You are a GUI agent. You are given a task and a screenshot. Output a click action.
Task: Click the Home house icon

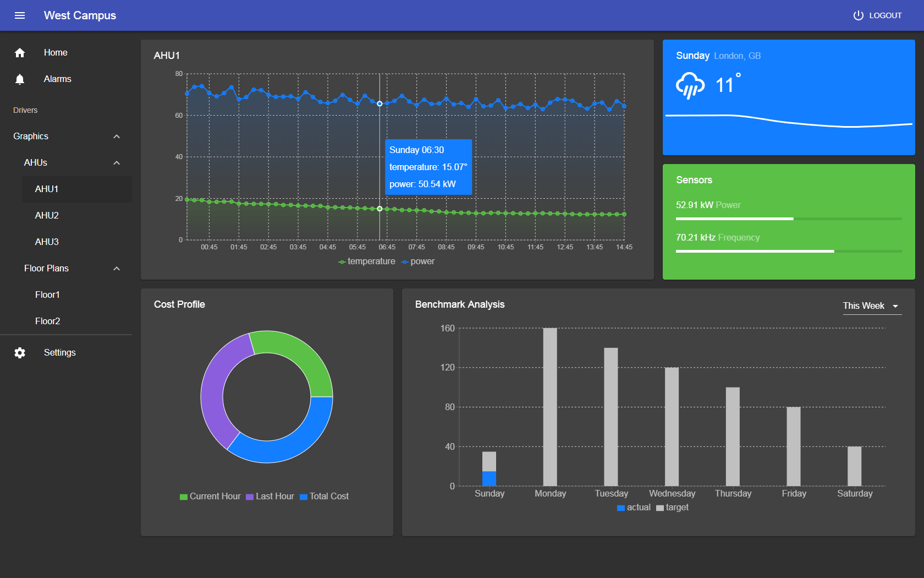point(20,53)
